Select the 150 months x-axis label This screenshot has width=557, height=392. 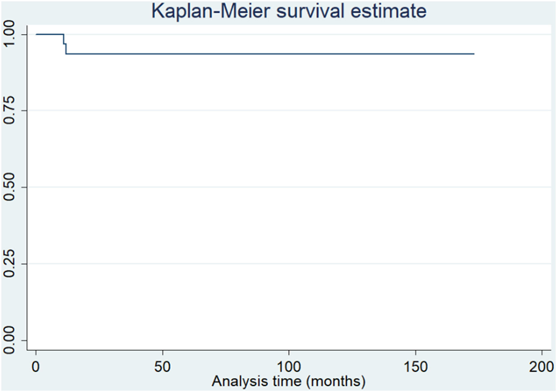[x=415, y=367]
